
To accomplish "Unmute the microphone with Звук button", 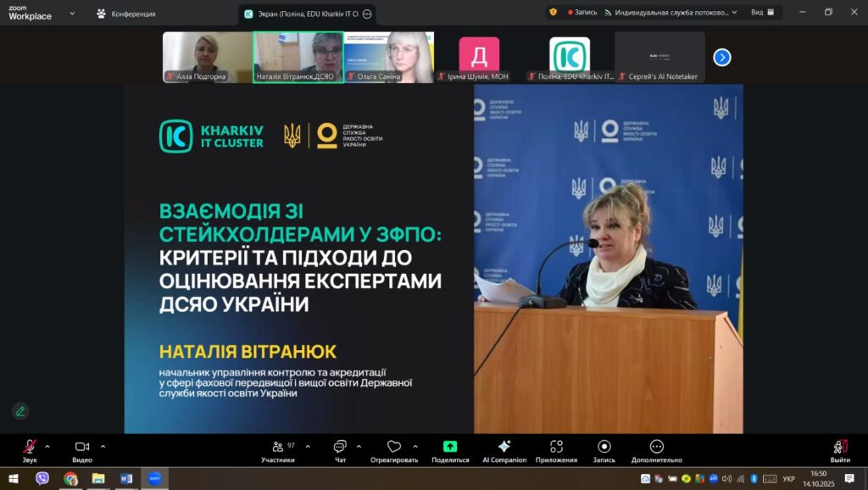I will click(30, 447).
